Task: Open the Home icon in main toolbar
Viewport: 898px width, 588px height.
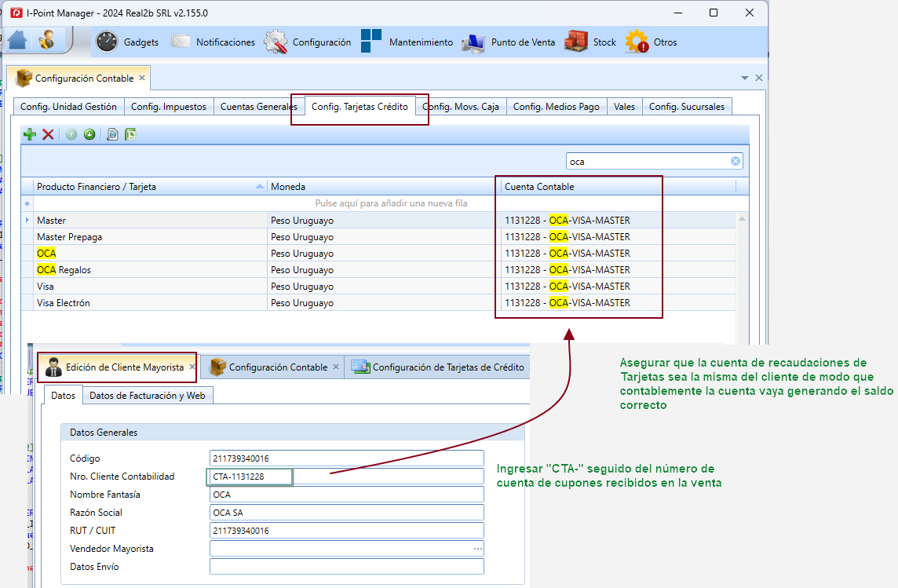Action: (18, 40)
